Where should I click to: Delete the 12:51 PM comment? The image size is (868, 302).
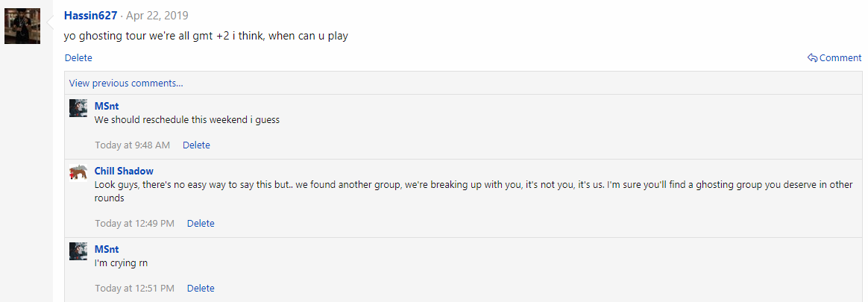(201, 288)
